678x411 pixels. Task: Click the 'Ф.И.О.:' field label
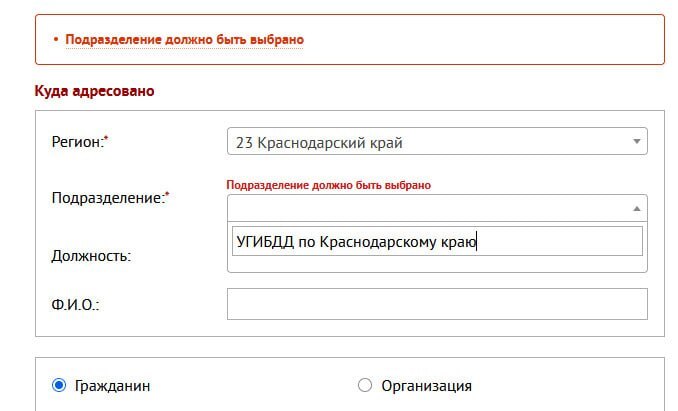(75, 304)
